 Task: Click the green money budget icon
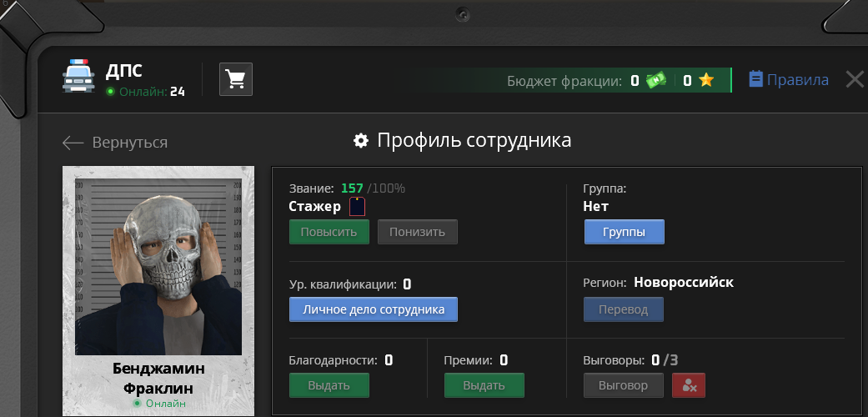[x=656, y=81]
